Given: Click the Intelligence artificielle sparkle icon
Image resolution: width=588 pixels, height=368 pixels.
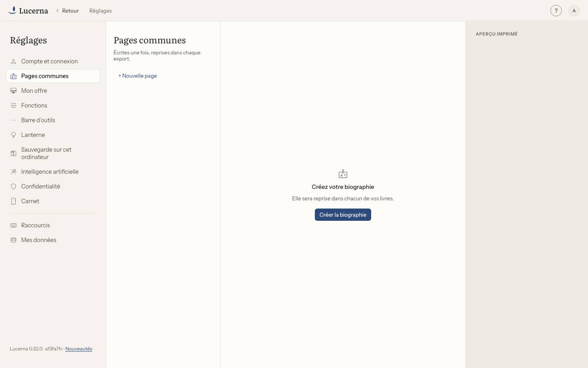Looking at the screenshot, I should tap(13, 172).
